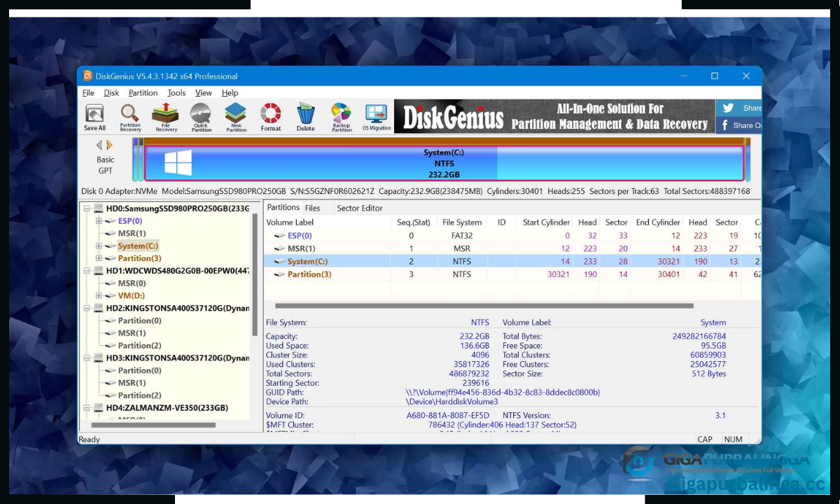840x504 pixels.
Task: Launch the OS Migration tool
Action: click(377, 117)
